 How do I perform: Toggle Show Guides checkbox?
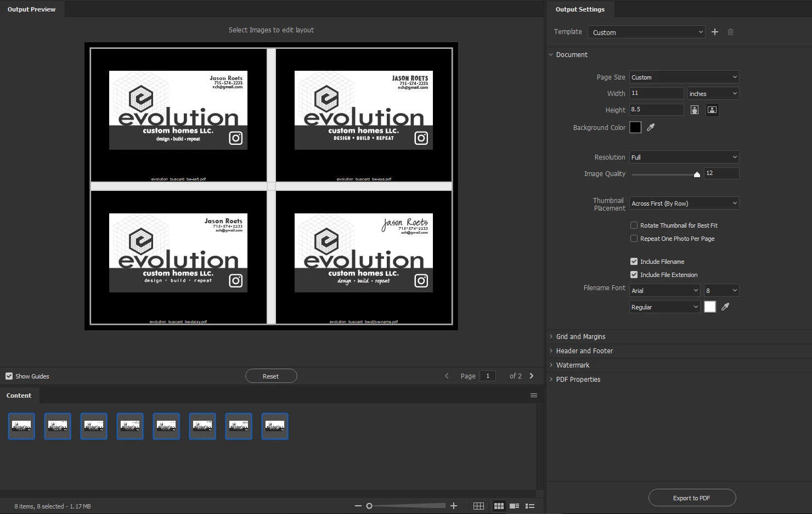pos(9,376)
